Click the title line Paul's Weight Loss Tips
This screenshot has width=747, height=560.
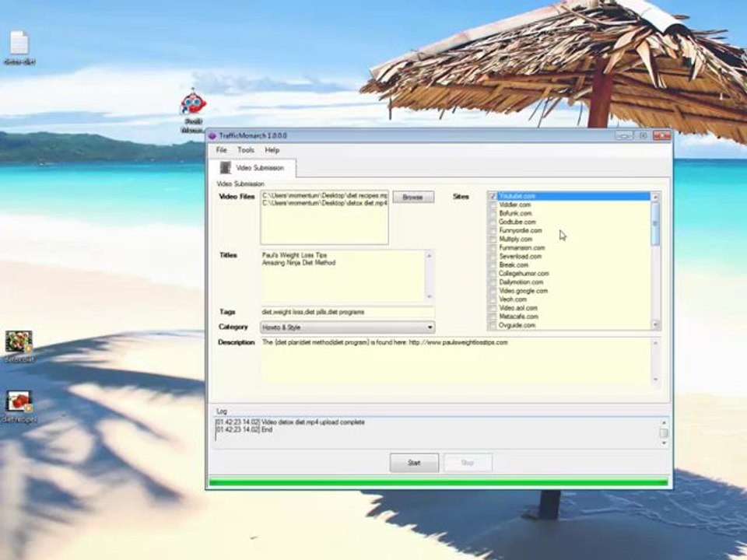tap(294, 255)
